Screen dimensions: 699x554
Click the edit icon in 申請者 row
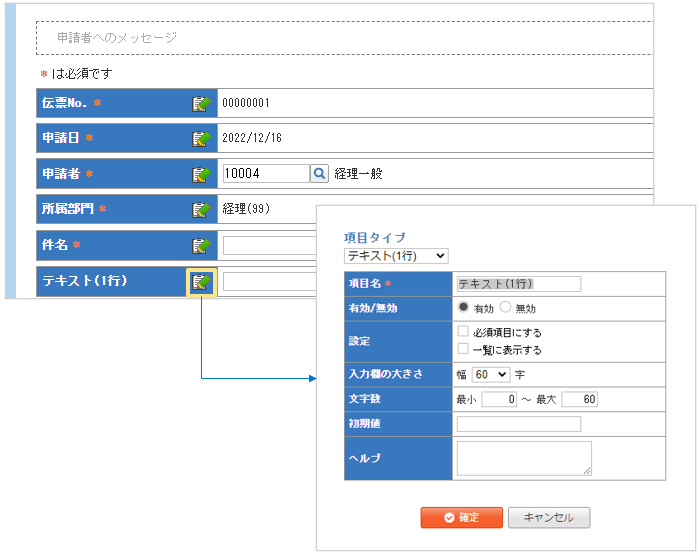(201, 174)
